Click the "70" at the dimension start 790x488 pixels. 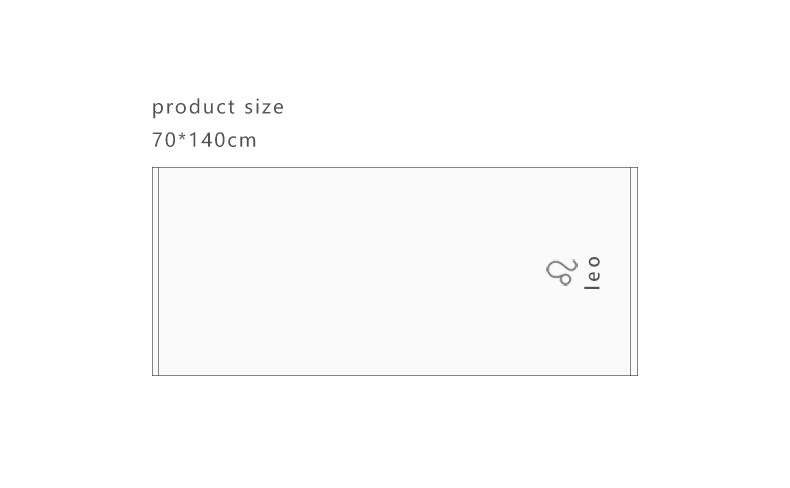[163, 140]
